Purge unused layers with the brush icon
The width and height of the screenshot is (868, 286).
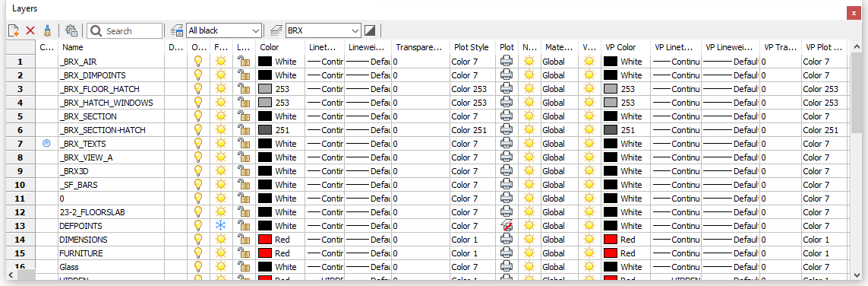point(48,31)
